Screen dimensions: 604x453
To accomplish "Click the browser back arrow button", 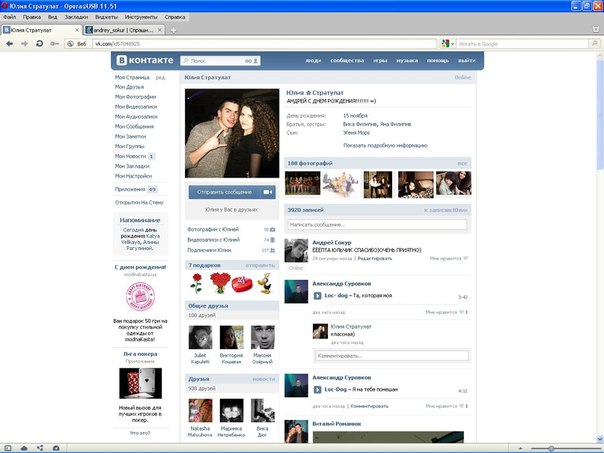I will coord(9,44).
